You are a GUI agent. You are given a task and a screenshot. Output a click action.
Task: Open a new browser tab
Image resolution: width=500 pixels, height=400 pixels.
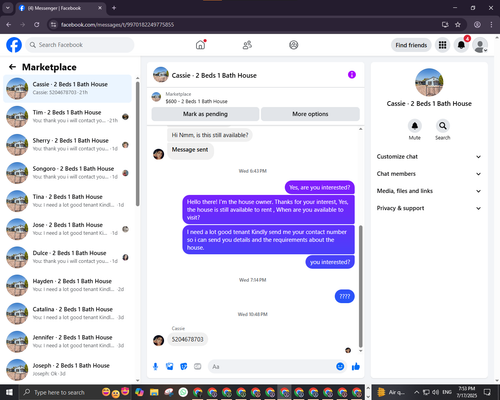(x=114, y=8)
